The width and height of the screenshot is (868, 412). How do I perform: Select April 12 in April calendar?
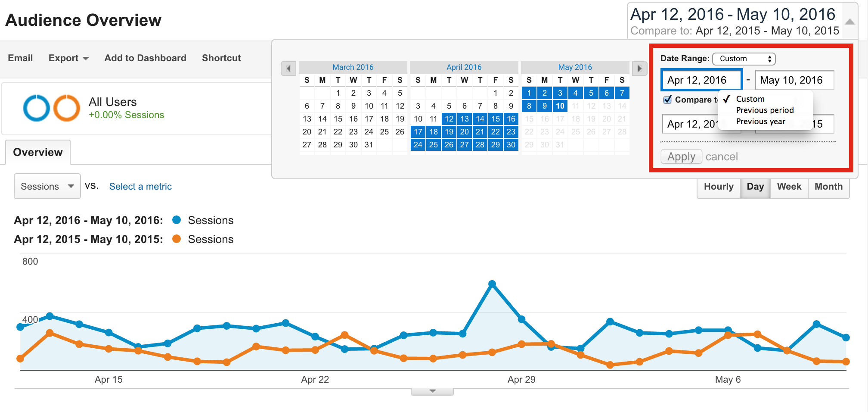coord(449,119)
